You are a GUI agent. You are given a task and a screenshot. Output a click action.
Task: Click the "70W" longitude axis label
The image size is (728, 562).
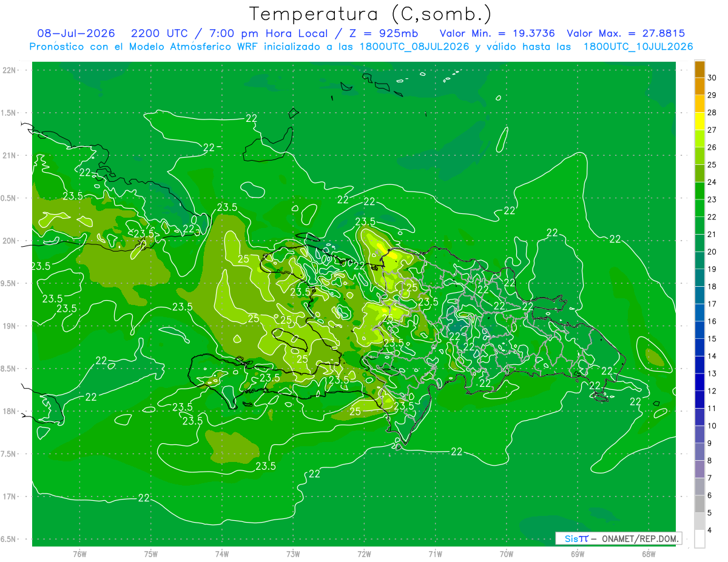point(506,554)
